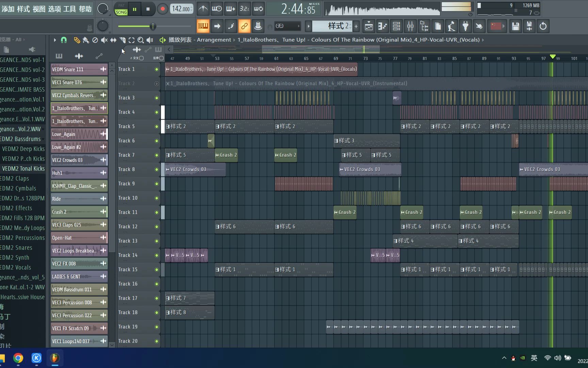The image size is (588, 368).
Task: Open the 视图 menu
Action: [39, 9]
